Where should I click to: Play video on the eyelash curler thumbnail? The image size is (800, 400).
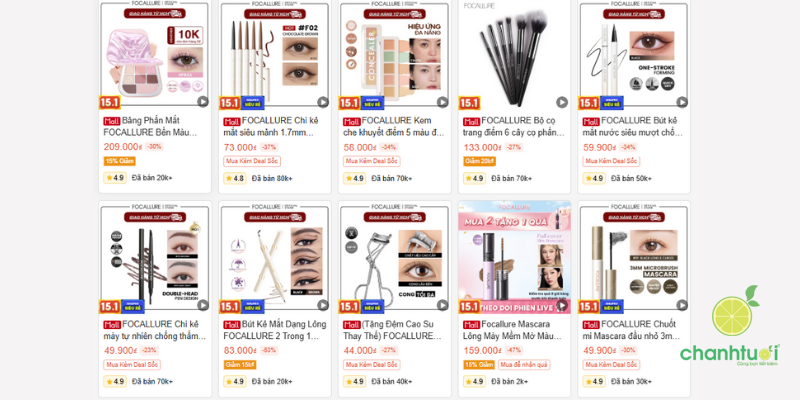[442, 305]
